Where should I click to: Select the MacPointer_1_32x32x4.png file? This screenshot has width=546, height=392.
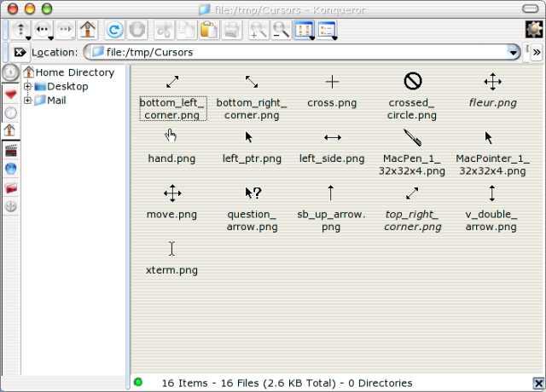coord(492,153)
